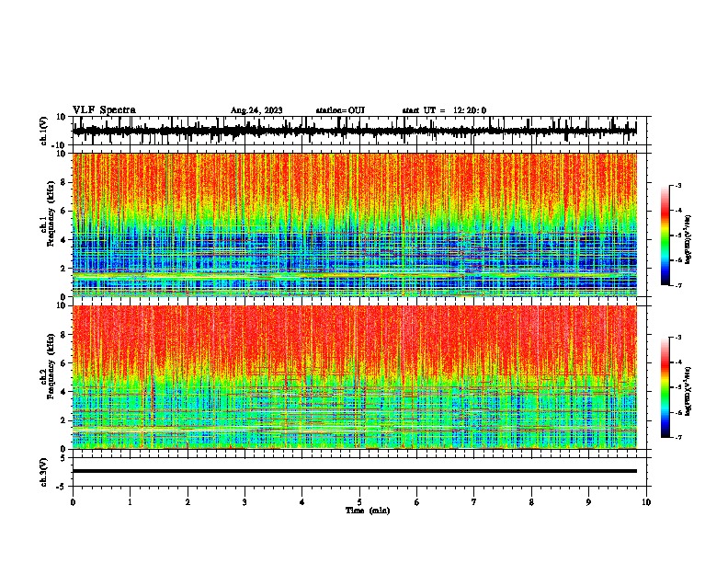The width and height of the screenshot is (728, 563).
Task: Select the "Aug.24, 2023" date label
Action: pyautogui.click(x=256, y=110)
